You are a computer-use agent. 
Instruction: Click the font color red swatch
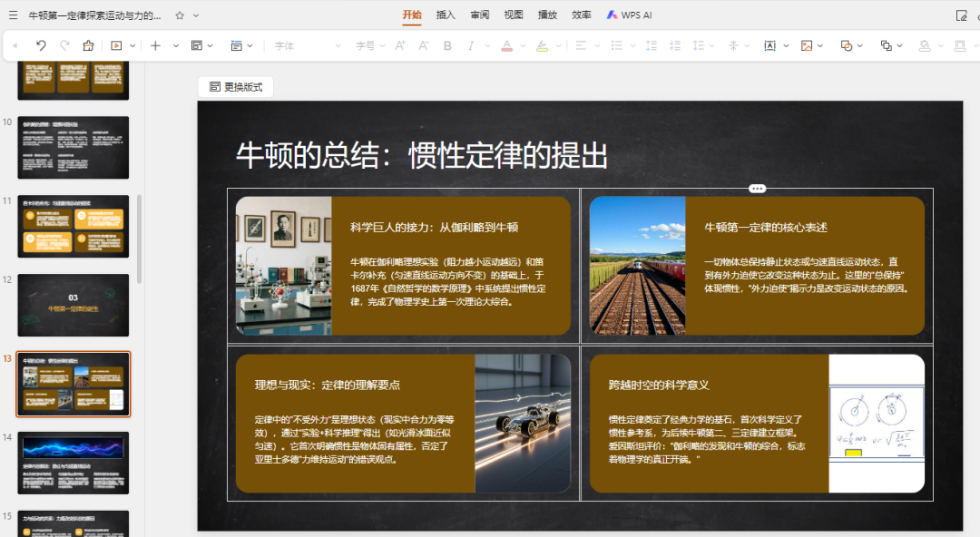point(508,47)
